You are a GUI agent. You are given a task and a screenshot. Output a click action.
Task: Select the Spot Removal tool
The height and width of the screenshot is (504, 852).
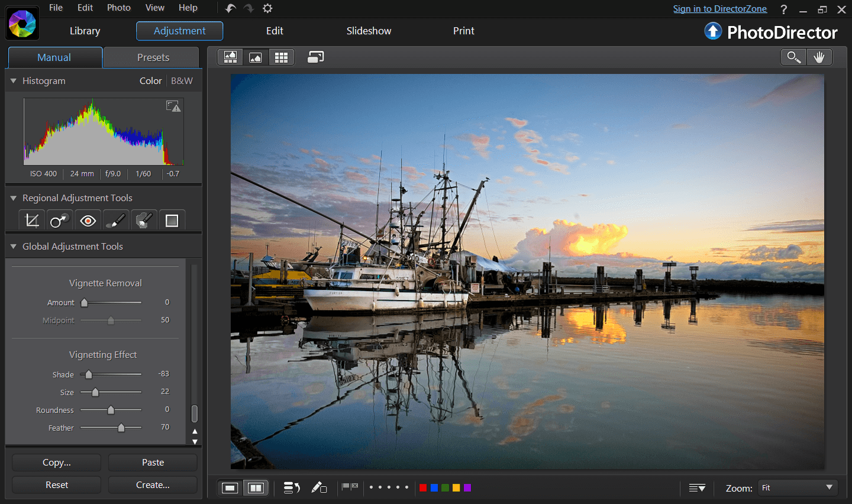[59, 221]
